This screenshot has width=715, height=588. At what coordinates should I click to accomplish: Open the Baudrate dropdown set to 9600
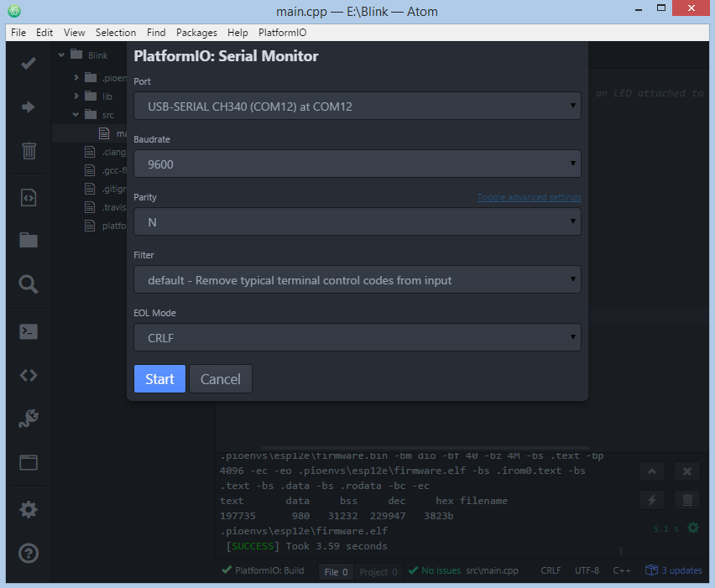point(357,164)
